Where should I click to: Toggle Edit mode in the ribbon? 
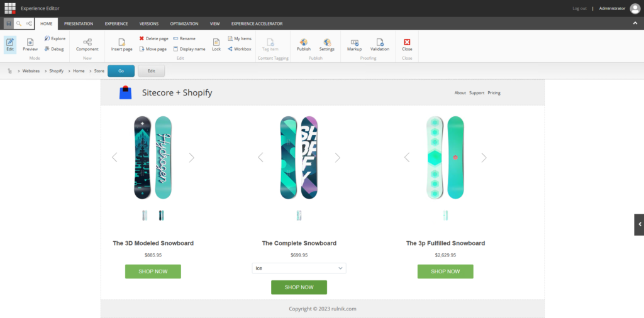point(10,44)
